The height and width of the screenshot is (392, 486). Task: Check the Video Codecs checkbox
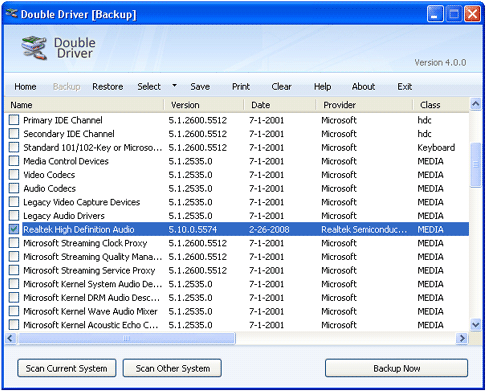tap(14, 175)
